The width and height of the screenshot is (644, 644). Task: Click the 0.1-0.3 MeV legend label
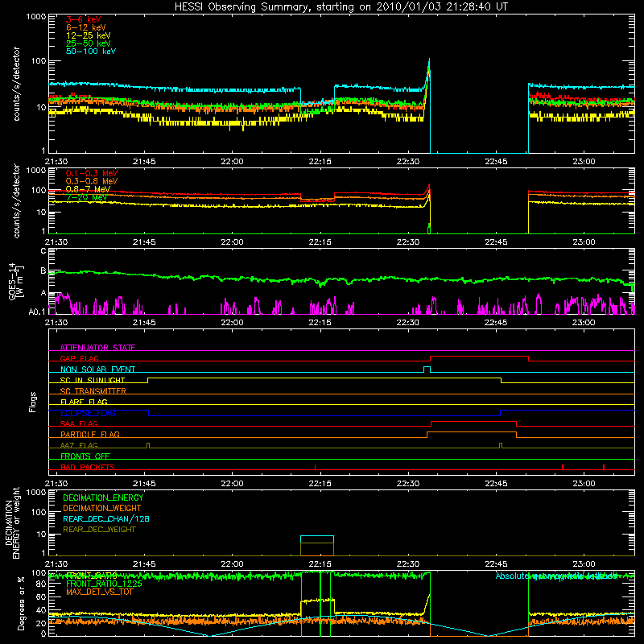click(92, 173)
